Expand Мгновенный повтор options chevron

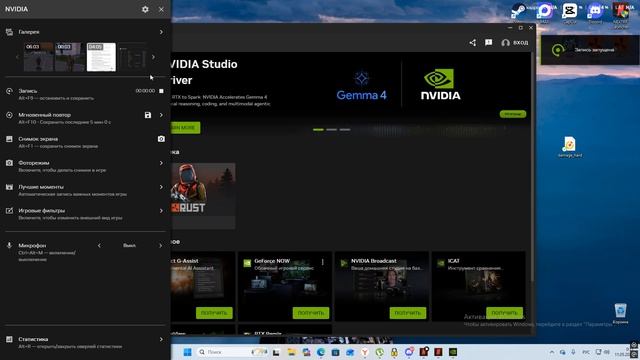point(161,115)
